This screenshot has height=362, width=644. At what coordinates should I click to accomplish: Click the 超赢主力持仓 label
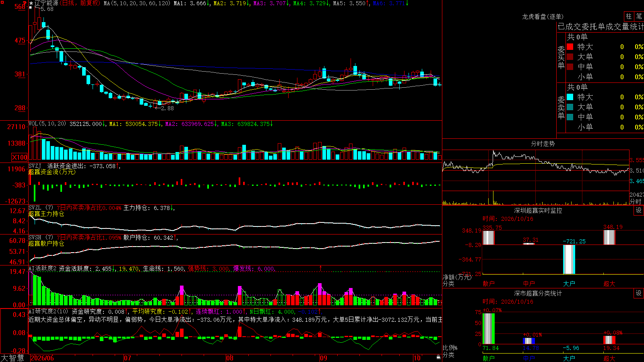[x=46, y=214]
